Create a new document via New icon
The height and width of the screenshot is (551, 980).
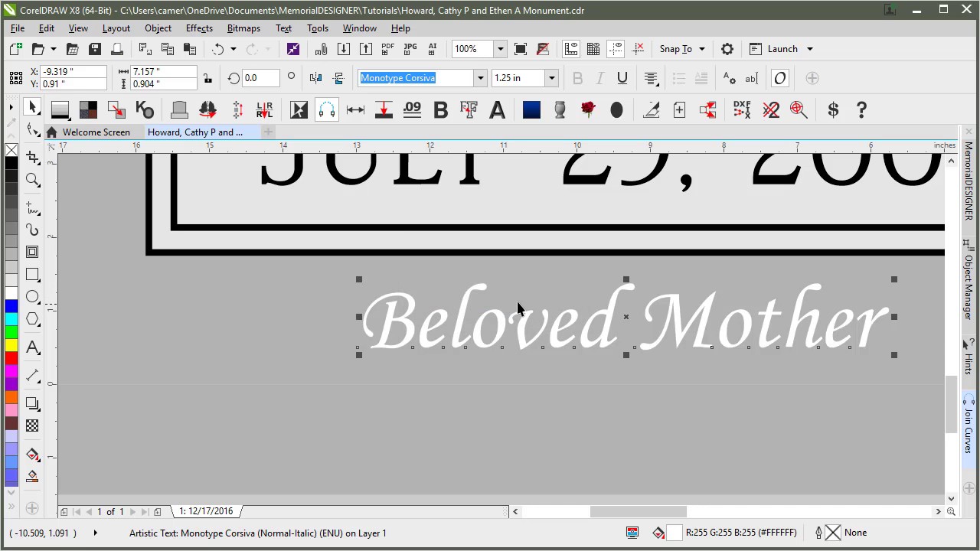coord(16,49)
